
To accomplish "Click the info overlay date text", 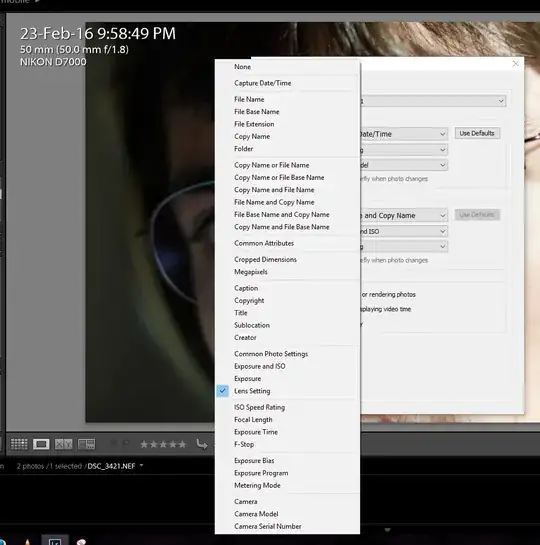I will [98, 33].
